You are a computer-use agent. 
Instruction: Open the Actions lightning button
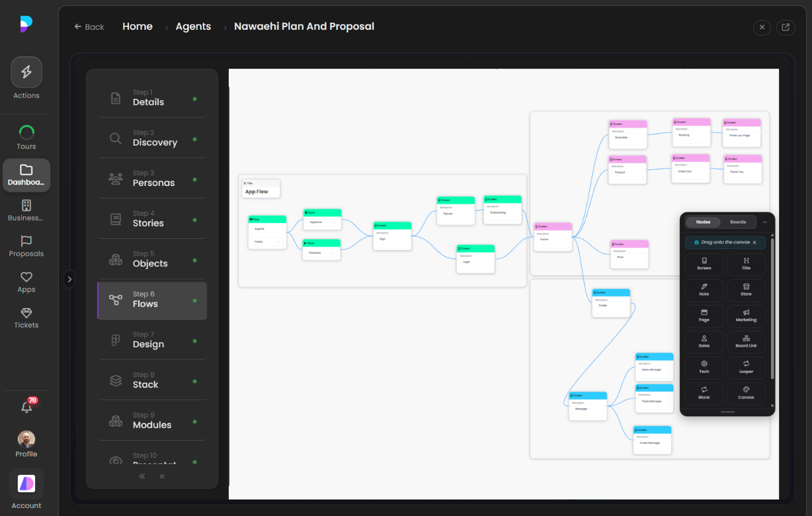pos(26,73)
